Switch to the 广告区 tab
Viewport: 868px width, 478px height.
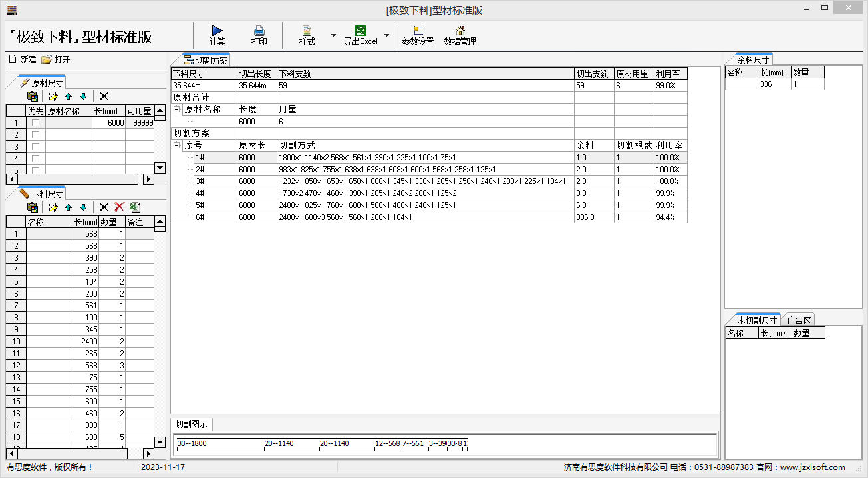pos(799,320)
